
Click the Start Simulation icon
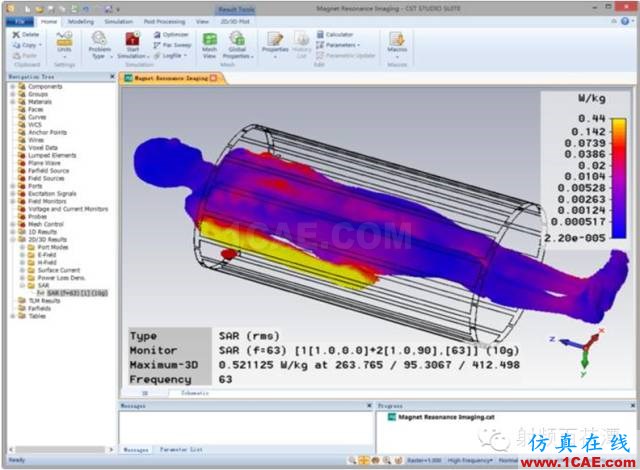pyautogui.click(x=132, y=40)
